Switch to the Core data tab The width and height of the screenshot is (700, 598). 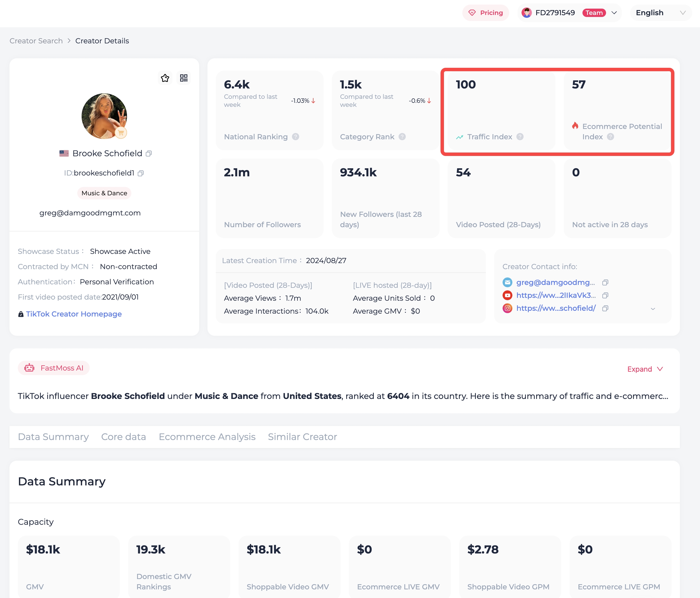click(124, 437)
